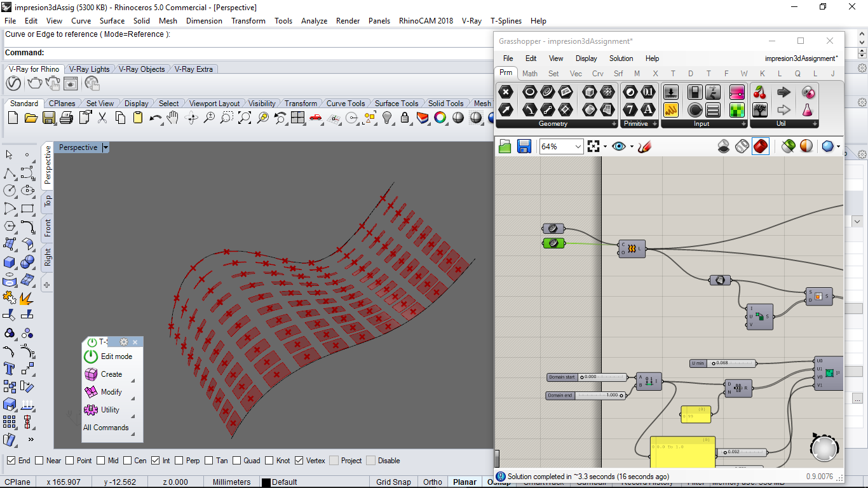Expand the Primitive panel plus

[654, 124]
